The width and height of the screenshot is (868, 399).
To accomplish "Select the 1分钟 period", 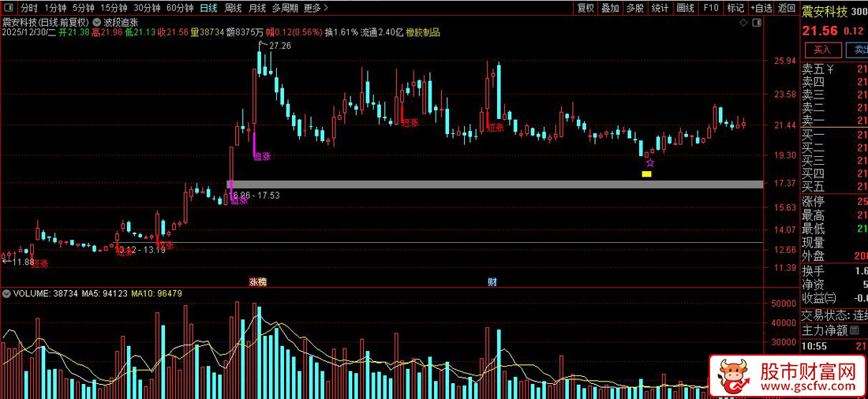I will pyautogui.click(x=55, y=8).
